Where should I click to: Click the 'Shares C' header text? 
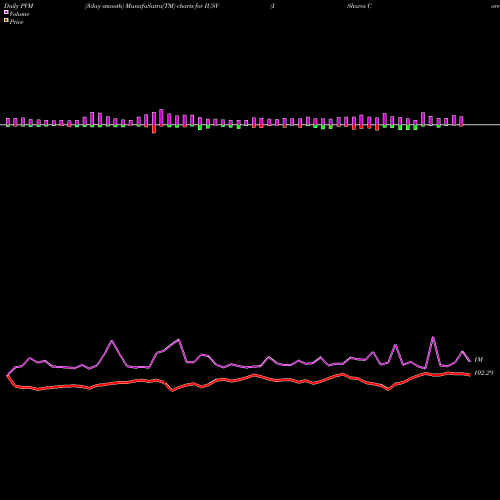pyautogui.click(x=359, y=6)
